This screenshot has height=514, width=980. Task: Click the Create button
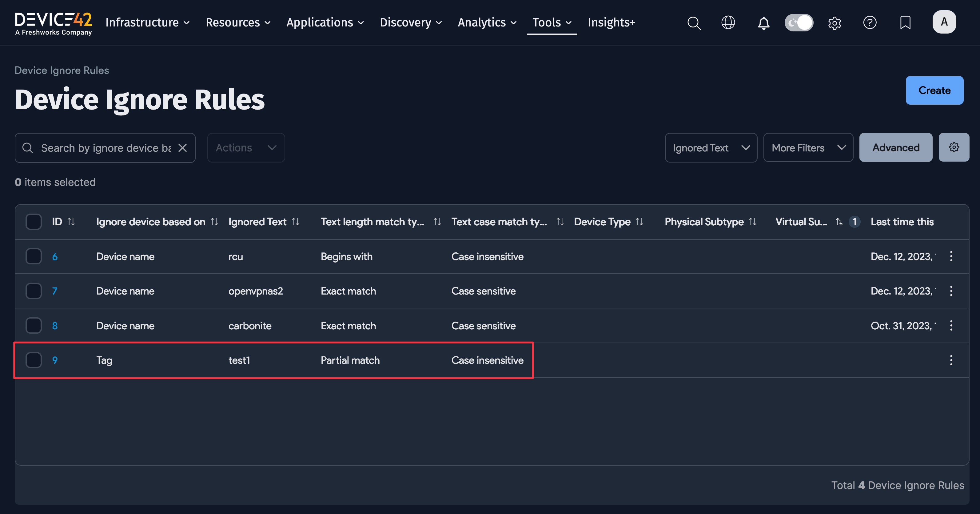coord(934,90)
